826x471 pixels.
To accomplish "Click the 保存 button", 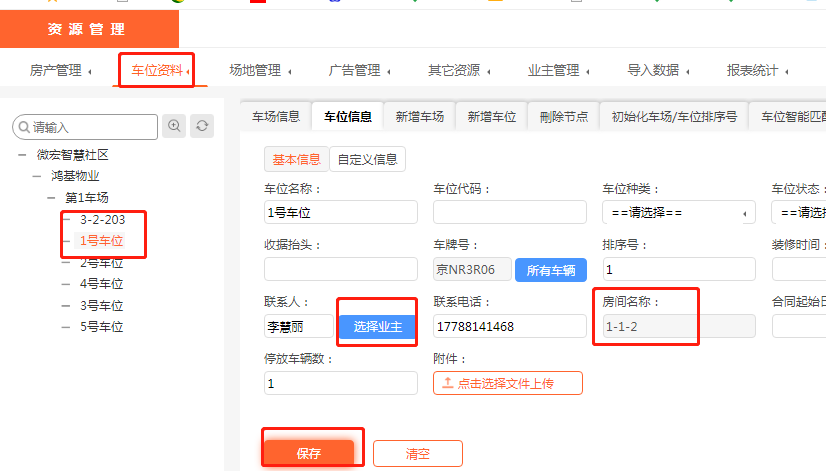I will click(309, 453).
